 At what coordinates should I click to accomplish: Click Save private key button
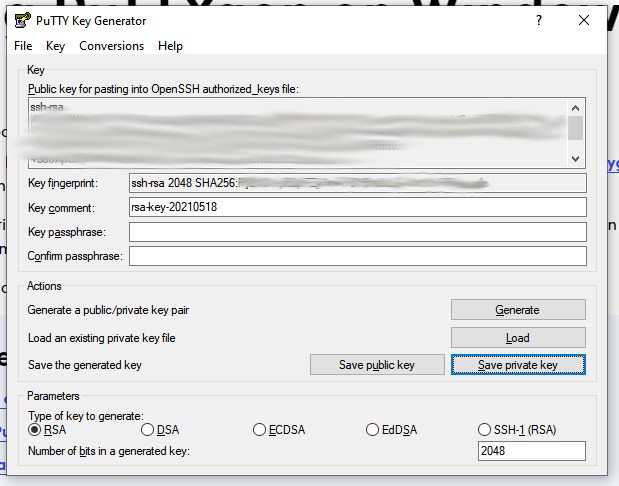[518, 365]
